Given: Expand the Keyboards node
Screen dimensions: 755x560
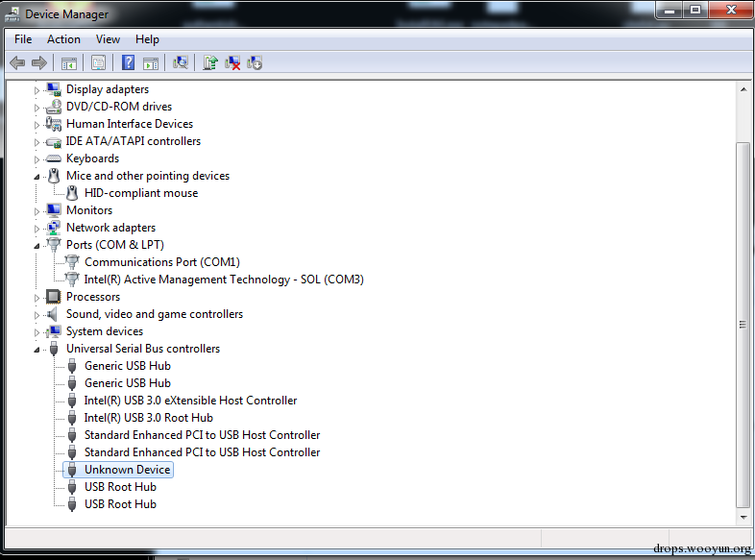Looking at the screenshot, I should click(37, 159).
